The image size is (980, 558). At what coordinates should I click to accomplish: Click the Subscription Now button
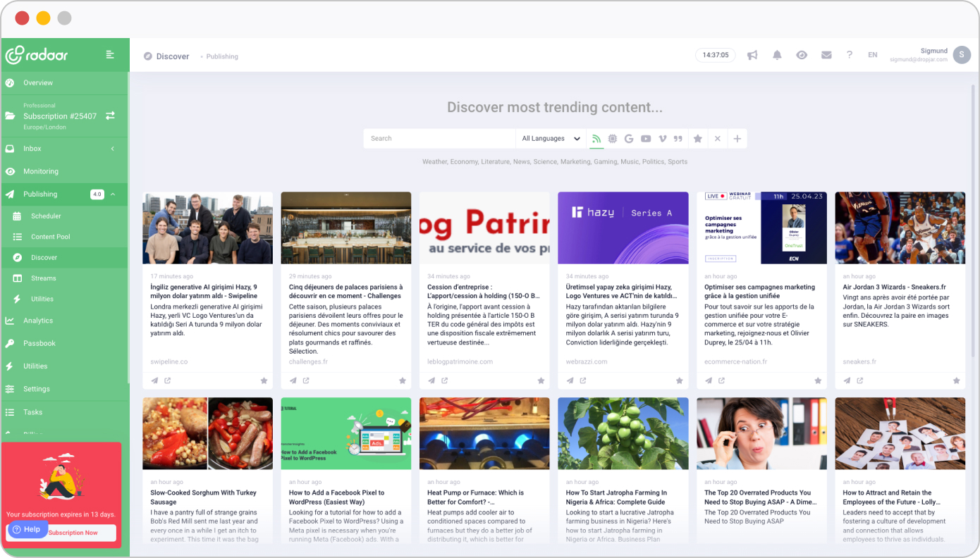pyautogui.click(x=73, y=533)
